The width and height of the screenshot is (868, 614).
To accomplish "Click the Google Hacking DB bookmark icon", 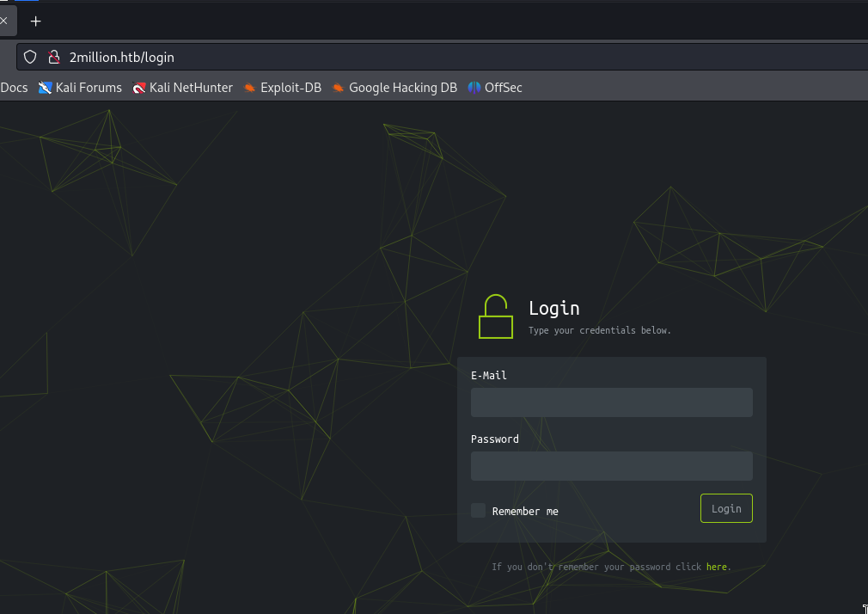I will [339, 88].
